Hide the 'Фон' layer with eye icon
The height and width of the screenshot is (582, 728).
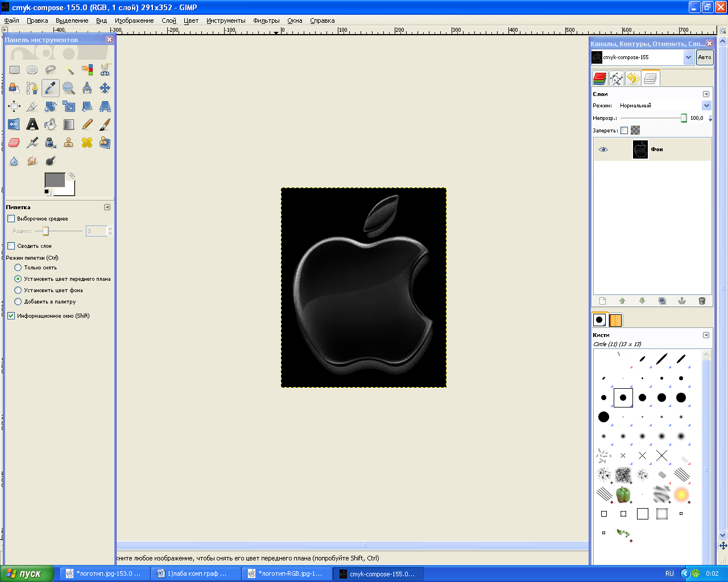[603, 149]
